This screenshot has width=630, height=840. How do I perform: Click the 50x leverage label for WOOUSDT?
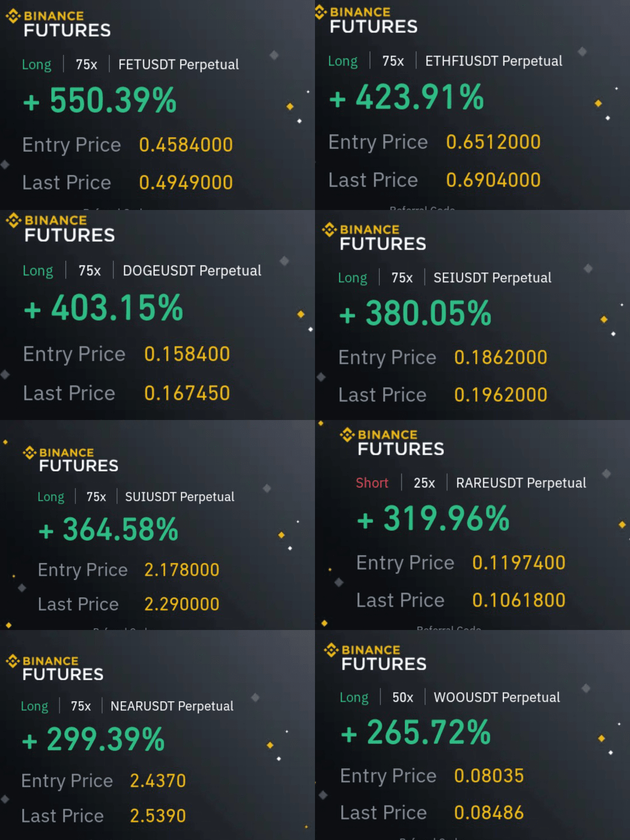[402, 698]
